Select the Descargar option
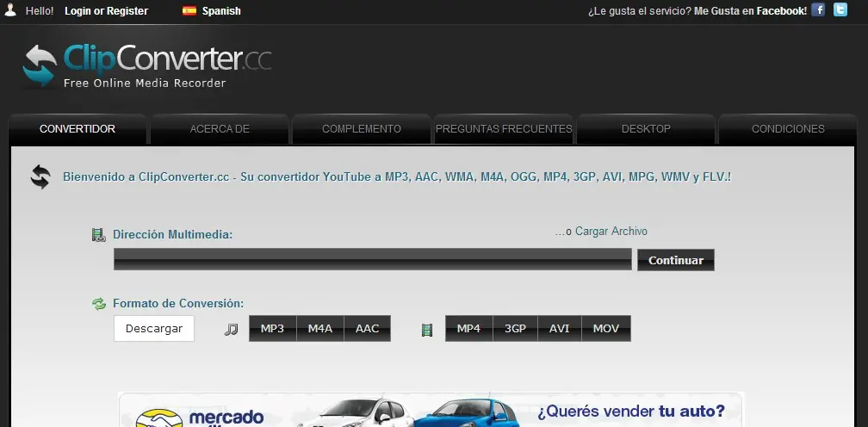 (154, 329)
